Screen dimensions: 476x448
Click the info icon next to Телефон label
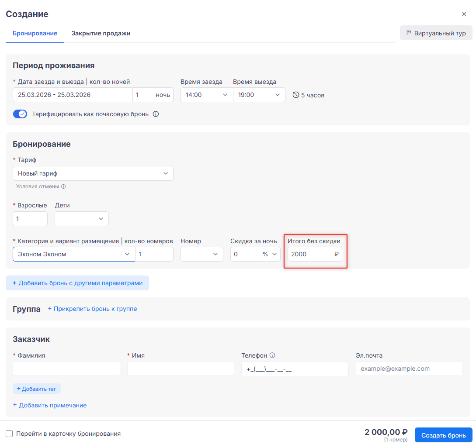(x=272, y=355)
